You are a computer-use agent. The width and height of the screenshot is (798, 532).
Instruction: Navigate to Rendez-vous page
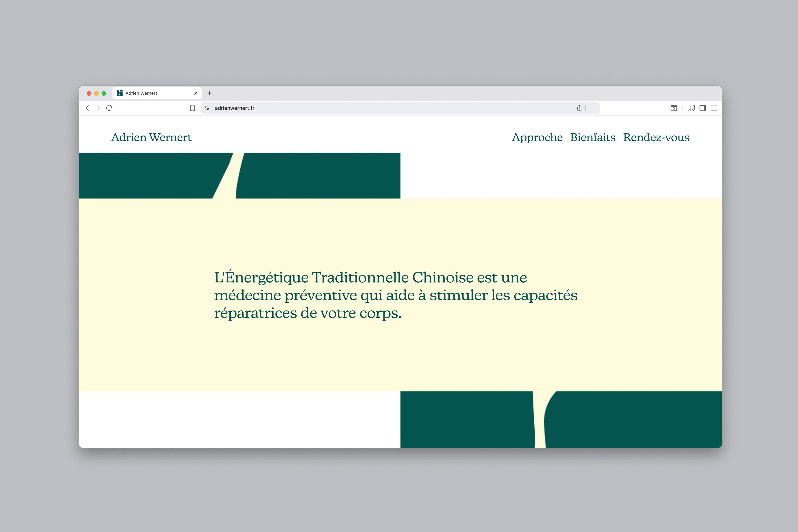656,137
